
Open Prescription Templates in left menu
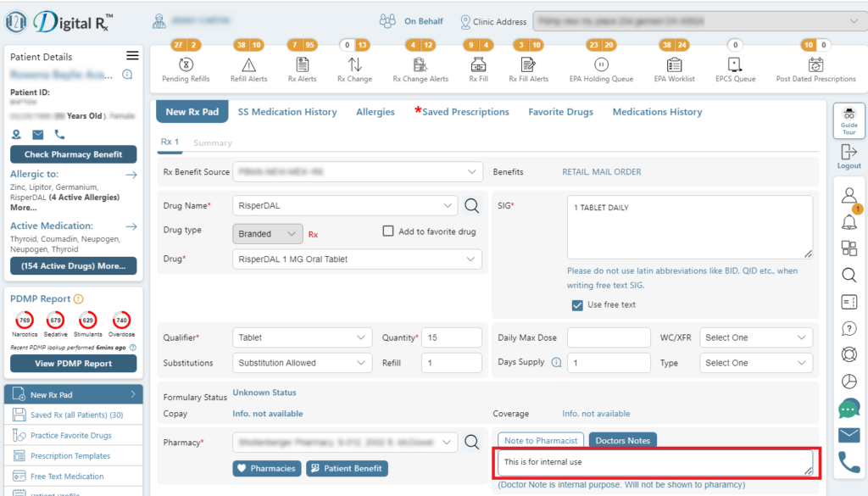[x=70, y=456]
